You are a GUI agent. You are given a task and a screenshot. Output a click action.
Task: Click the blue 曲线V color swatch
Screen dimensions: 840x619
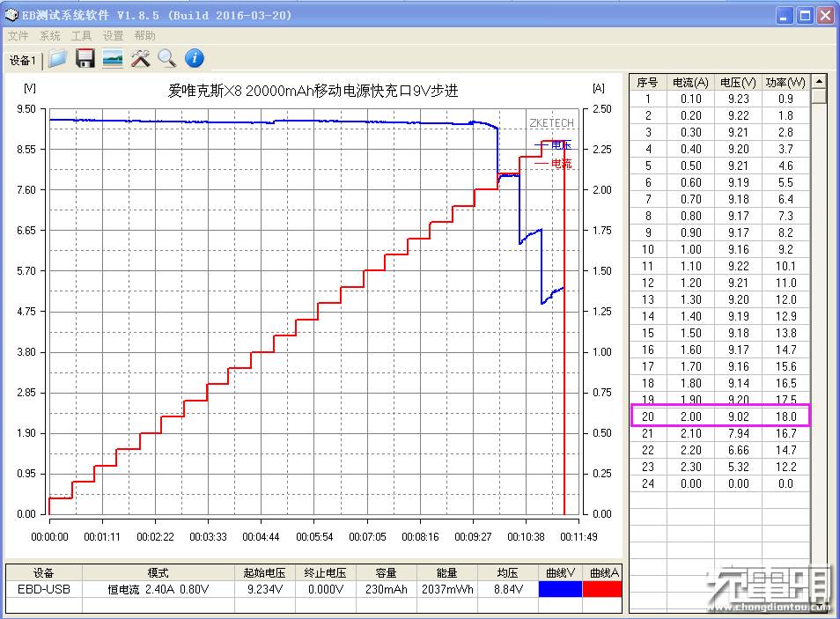click(x=560, y=589)
